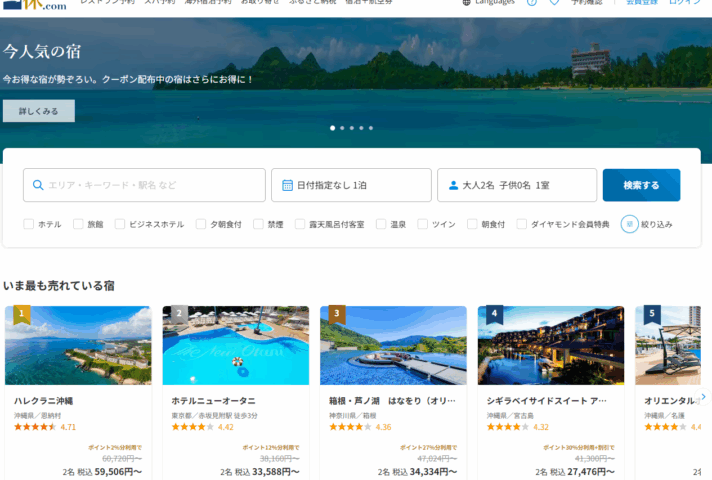
Task: Enable ダイヤモンド会員特典 checkbox
Action: [x=522, y=224]
